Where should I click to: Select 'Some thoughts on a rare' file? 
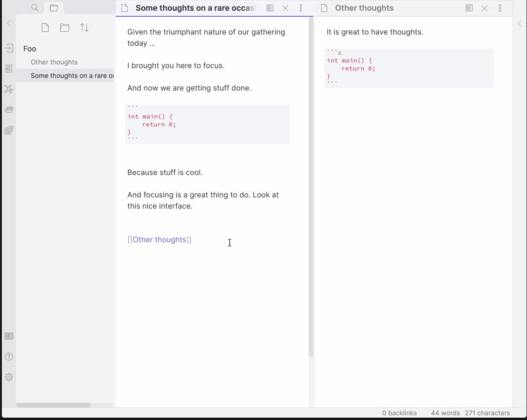(x=64, y=76)
